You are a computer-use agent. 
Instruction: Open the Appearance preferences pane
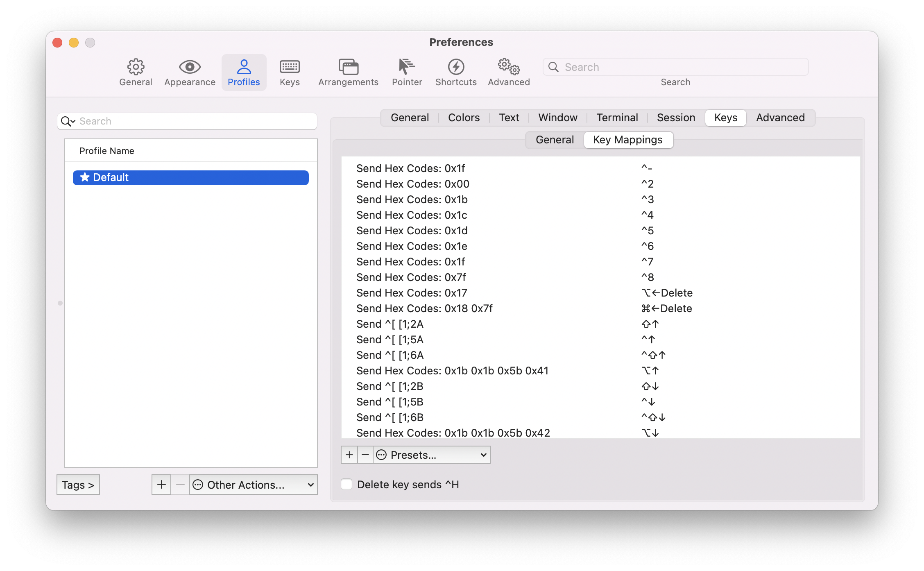point(190,72)
